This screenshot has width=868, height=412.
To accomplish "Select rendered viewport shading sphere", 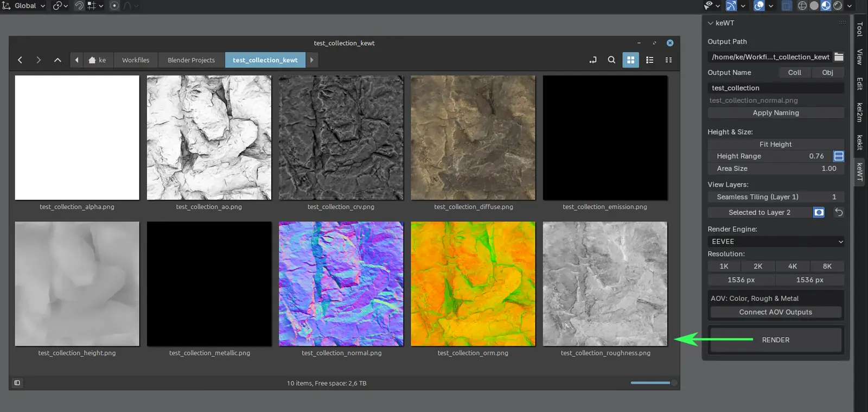I will [838, 6].
